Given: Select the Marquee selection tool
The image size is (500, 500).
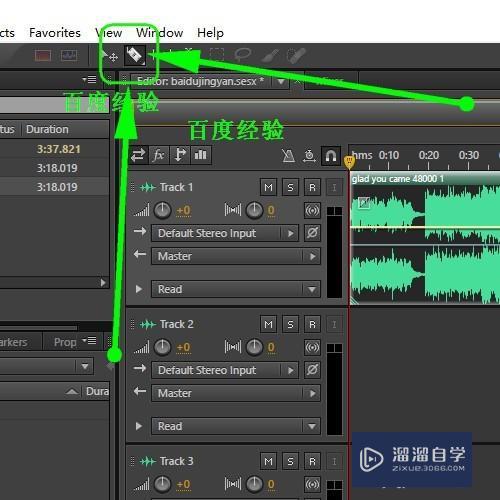Looking at the screenshot, I should (217, 55).
